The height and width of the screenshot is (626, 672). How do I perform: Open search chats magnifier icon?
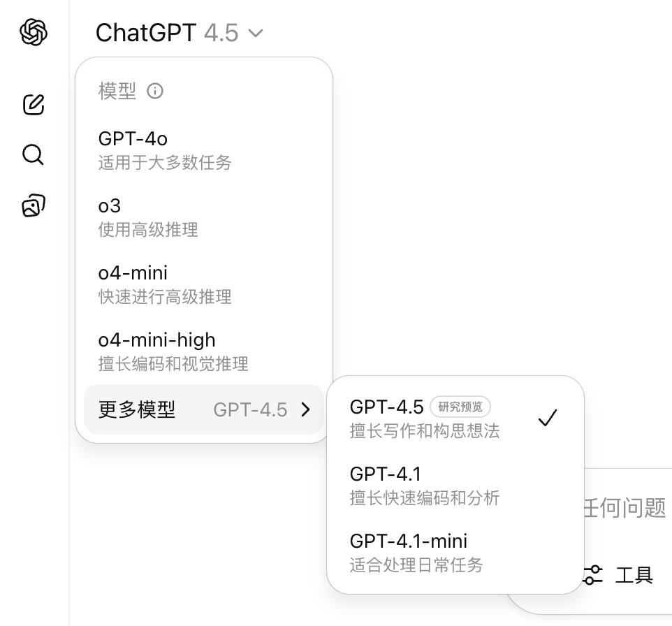[33, 155]
